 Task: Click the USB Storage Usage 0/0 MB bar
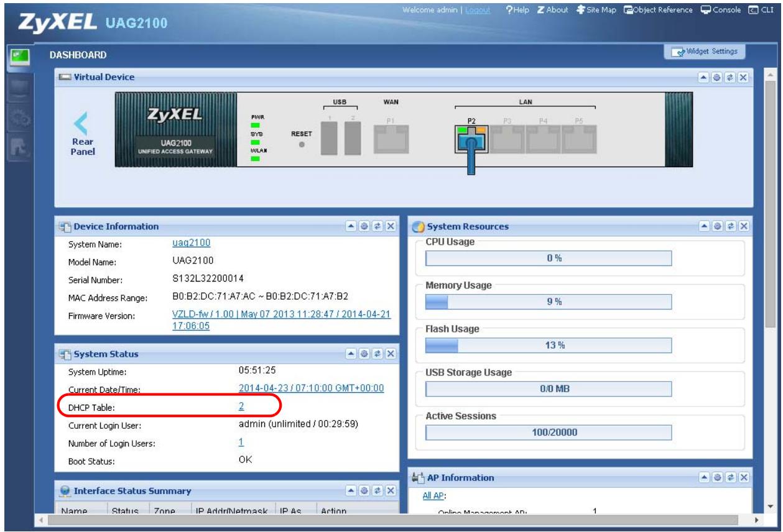tap(549, 388)
